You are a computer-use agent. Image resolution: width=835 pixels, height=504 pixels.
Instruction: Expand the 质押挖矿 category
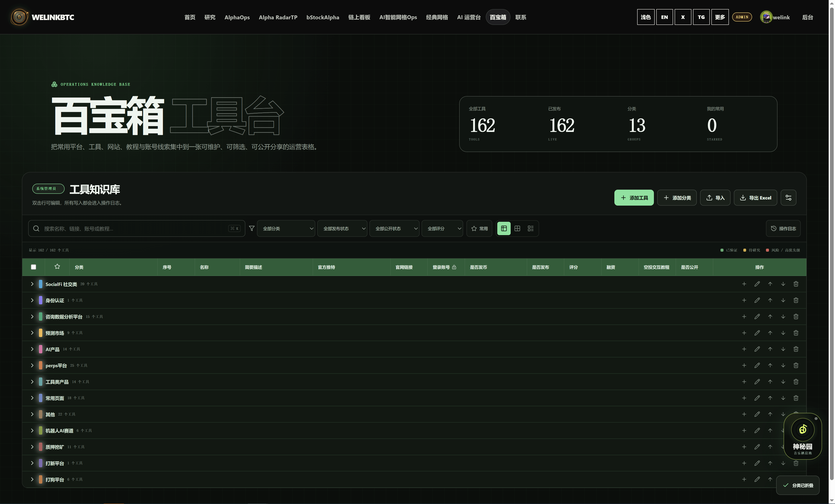click(32, 447)
